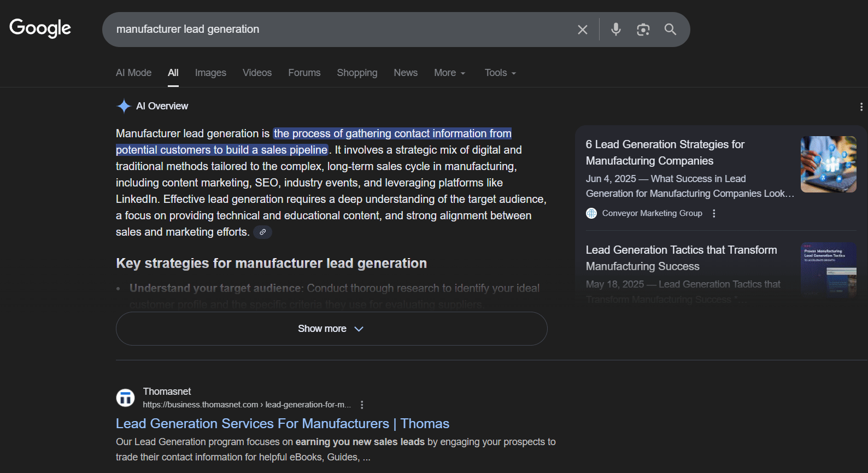Go to the Forums tab
The height and width of the screenshot is (473, 868).
(304, 73)
